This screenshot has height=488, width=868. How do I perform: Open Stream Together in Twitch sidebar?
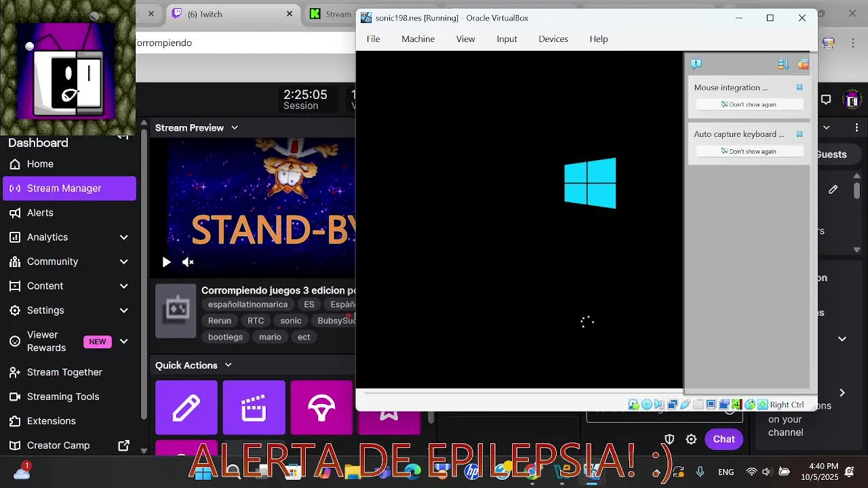coord(69,372)
